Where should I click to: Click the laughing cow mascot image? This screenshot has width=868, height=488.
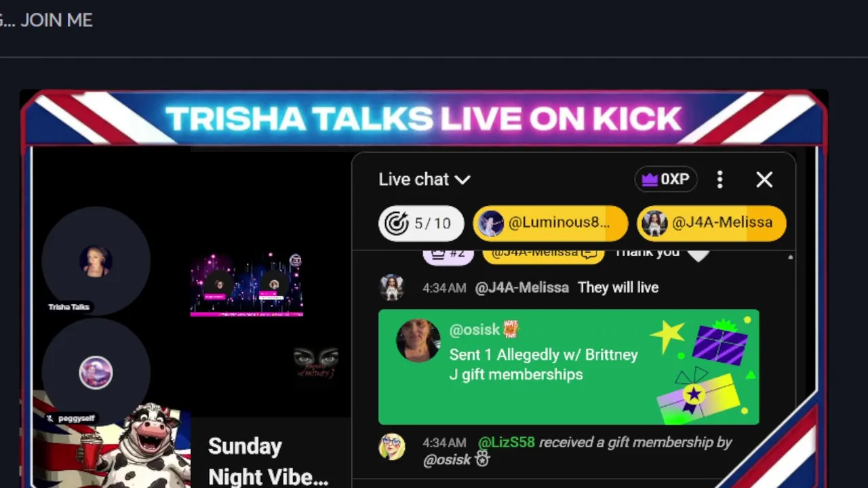[142, 444]
